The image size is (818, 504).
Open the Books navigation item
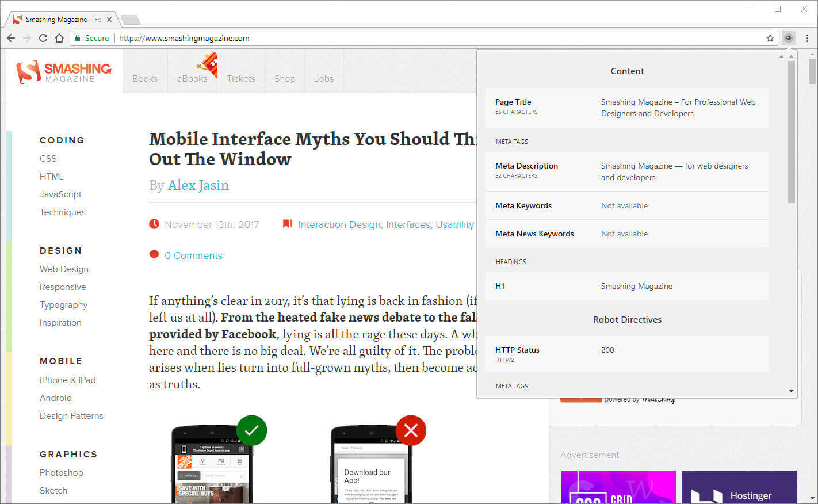pyautogui.click(x=145, y=79)
